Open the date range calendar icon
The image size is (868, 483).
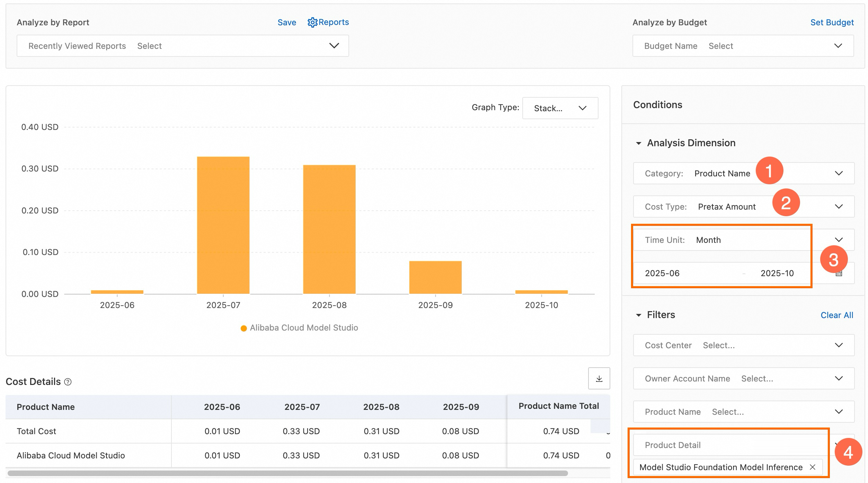pyautogui.click(x=839, y=274)
